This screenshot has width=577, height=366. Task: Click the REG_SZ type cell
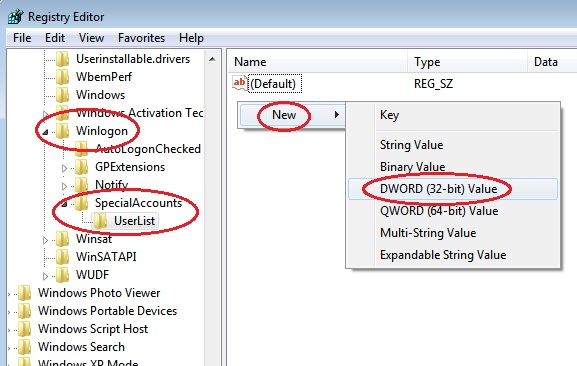[x=433, y=84]
